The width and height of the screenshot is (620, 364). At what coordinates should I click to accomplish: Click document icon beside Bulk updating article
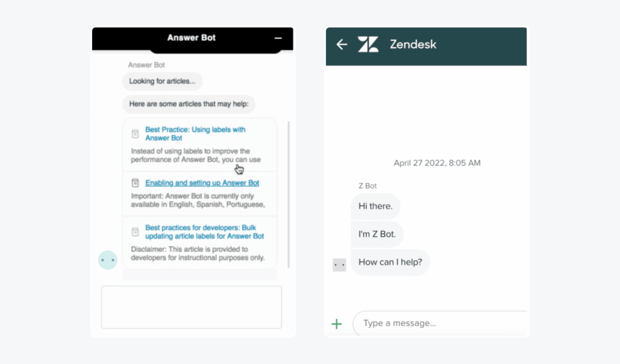click(x=135, y=232)
